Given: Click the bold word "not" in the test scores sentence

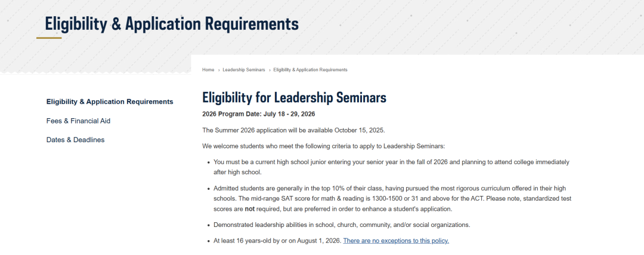Looking at the screenshot, I should click(x=250, y=209).
